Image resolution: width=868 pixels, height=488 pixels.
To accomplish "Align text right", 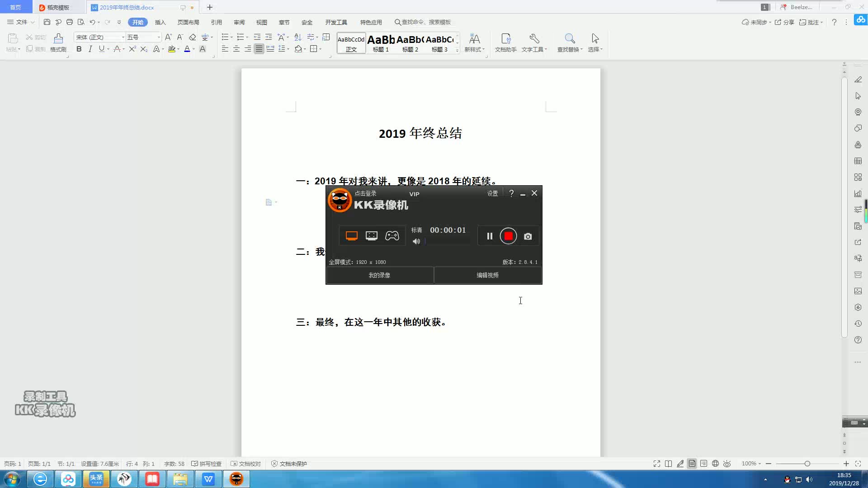I will pyautogui.click(x=247, y=49).
